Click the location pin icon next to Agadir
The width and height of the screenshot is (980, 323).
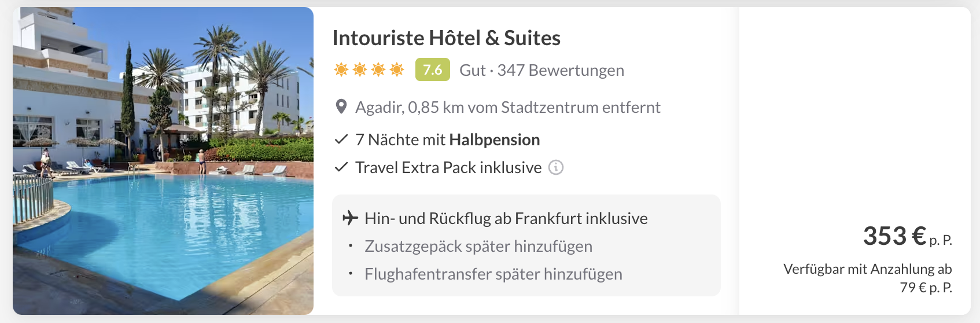(341, 107)
